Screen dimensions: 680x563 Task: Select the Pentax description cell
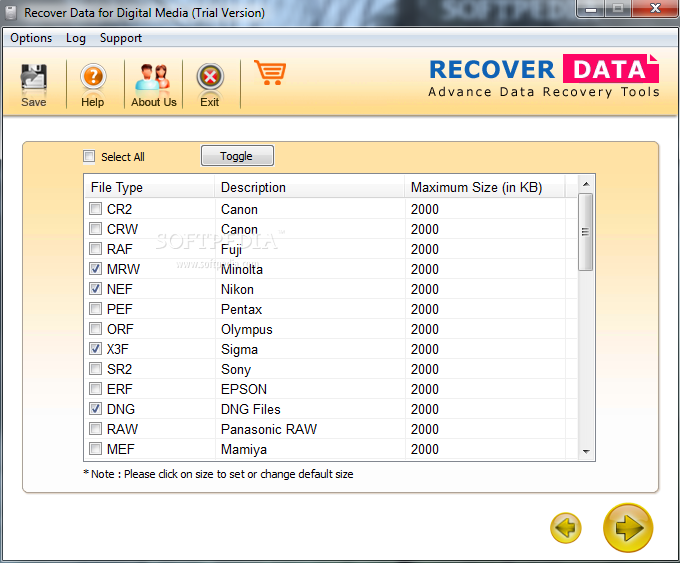(241, 309)
